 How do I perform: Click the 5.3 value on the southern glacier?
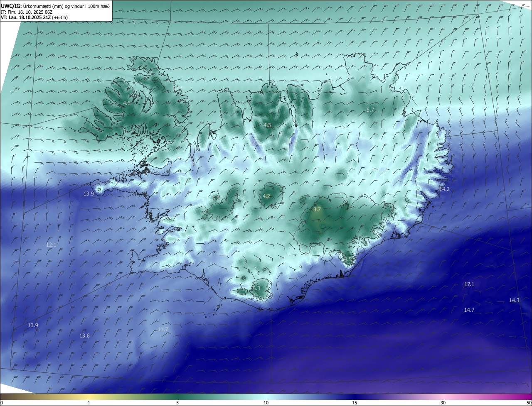[256, 288]
